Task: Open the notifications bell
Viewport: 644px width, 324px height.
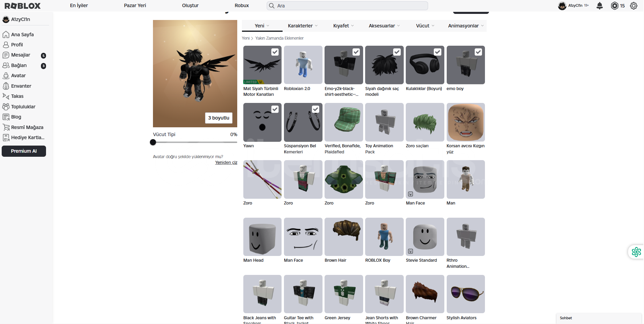Action: coord(600,6)
